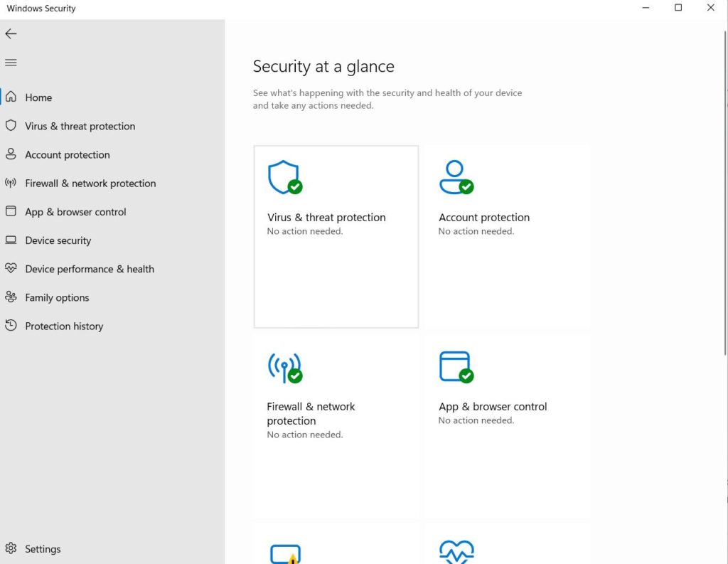This screenshot has width=728, height=564.
Task: Click the antenna icon beside Firewall & network protection
Action: pyautogui.click(x=11, y=183)
